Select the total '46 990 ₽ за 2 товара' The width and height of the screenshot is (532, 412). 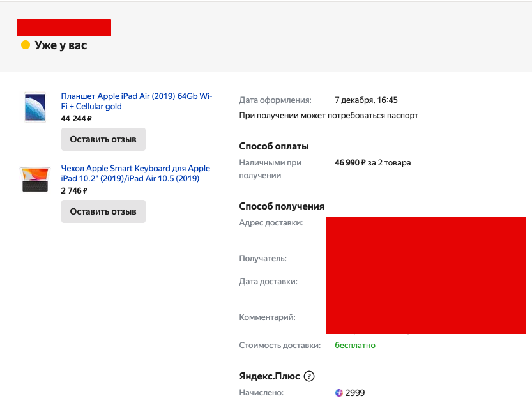point(373,162)
